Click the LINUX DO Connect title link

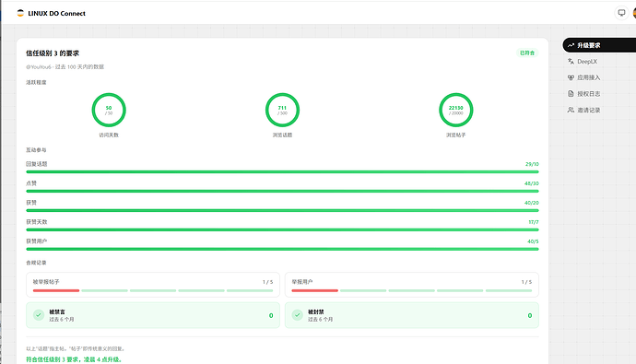coord(56,14)
